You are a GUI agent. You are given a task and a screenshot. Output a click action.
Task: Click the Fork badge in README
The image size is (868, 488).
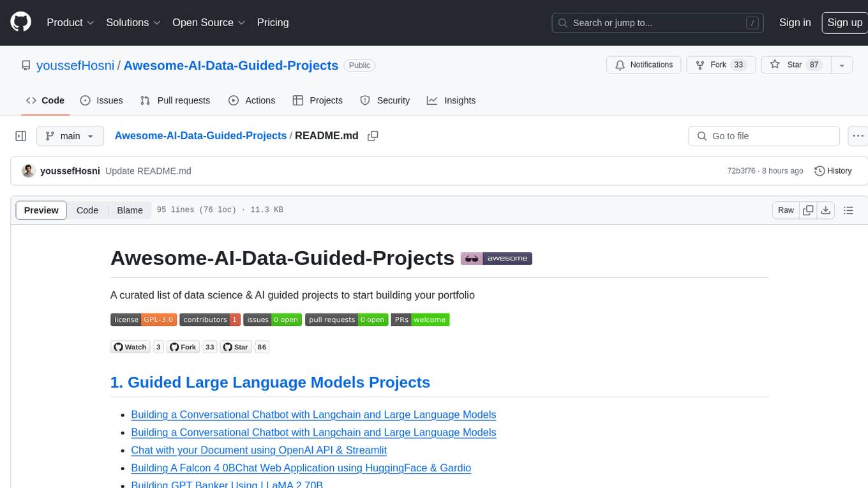click(183, 347)
